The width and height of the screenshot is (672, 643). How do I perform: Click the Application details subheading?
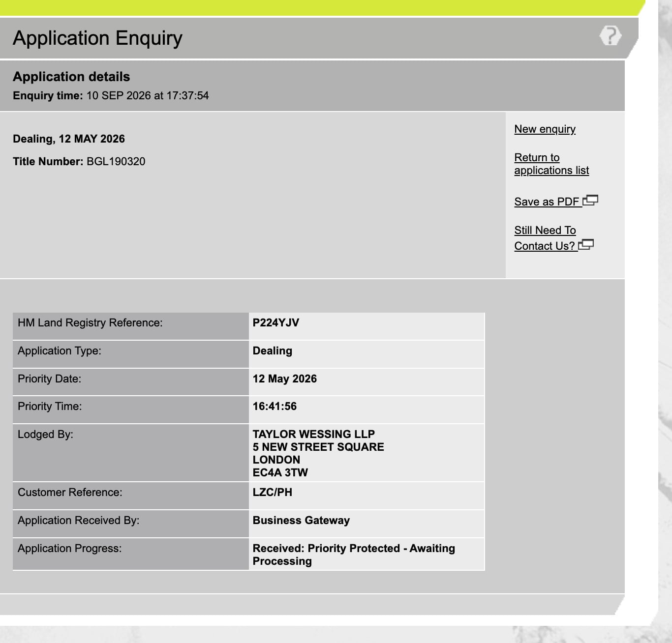click(x=71, y=77)
